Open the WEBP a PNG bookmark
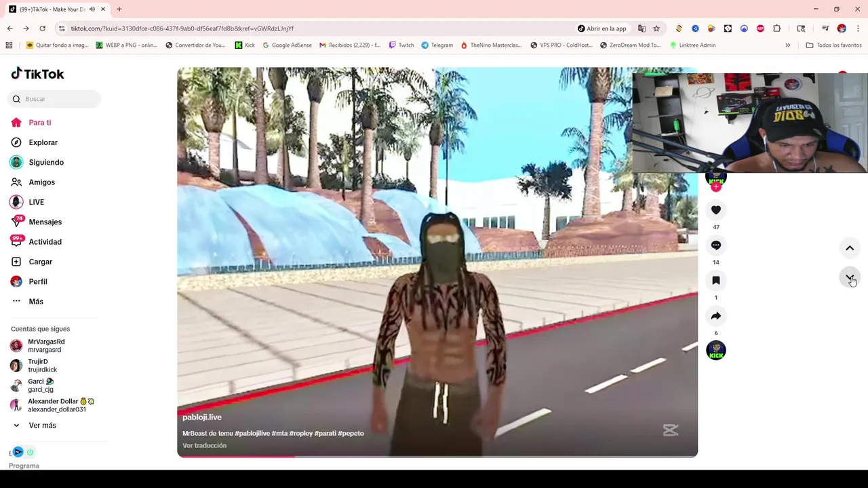The width and height of the screenshot is (868, 488). 127,45
